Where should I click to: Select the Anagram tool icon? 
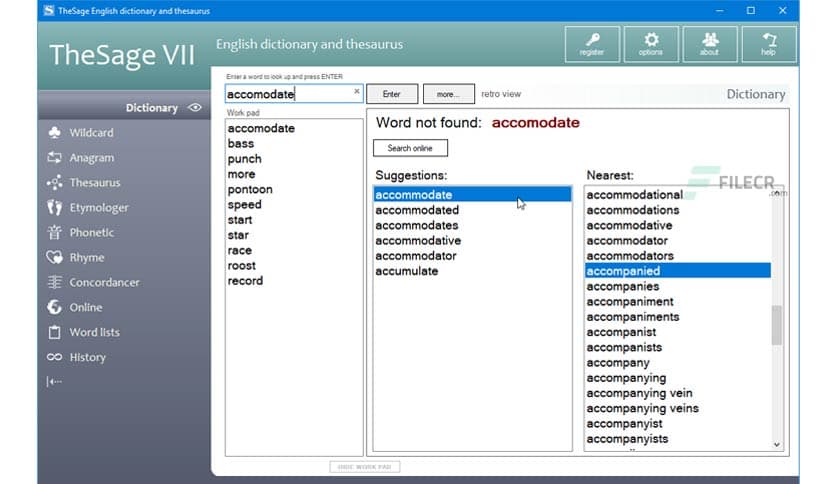tap(54, 157)
